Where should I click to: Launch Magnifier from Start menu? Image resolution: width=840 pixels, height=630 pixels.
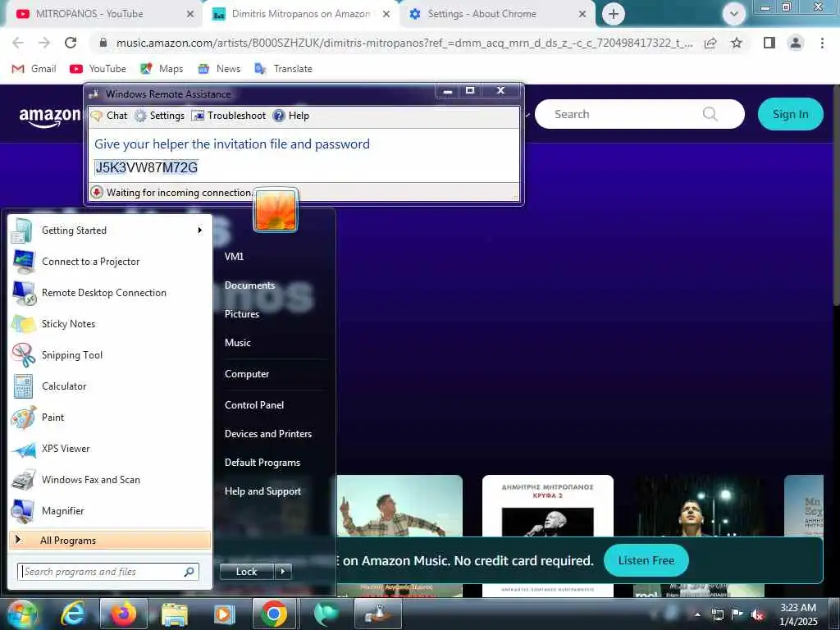coord(110,510)
